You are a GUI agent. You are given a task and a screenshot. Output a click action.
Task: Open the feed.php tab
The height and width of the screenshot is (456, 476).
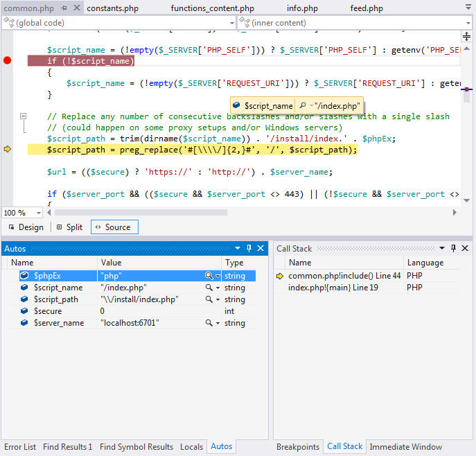point(367,8)
